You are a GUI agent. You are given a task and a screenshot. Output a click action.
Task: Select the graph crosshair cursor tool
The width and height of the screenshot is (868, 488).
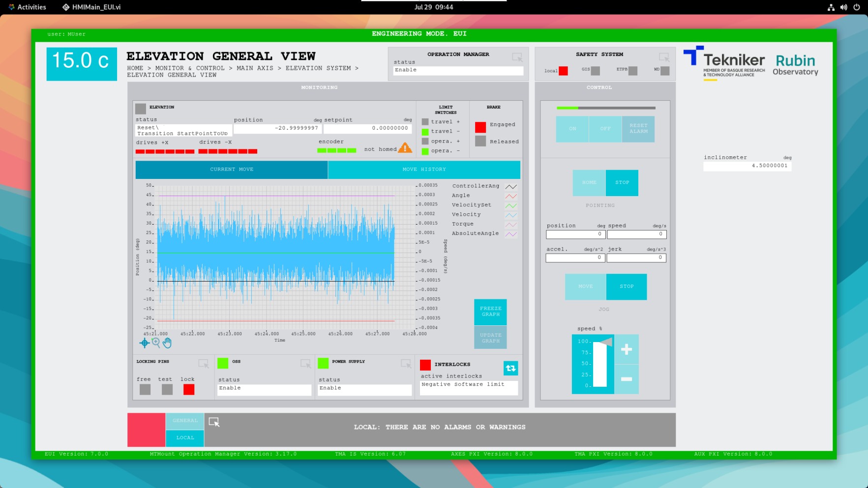click(x=144, y=343)
